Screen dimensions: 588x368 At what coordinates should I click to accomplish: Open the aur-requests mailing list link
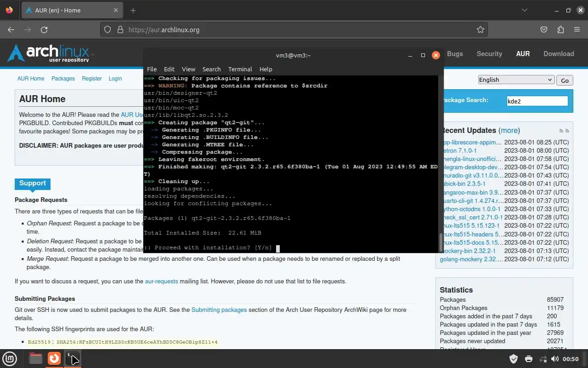point(161,281)
